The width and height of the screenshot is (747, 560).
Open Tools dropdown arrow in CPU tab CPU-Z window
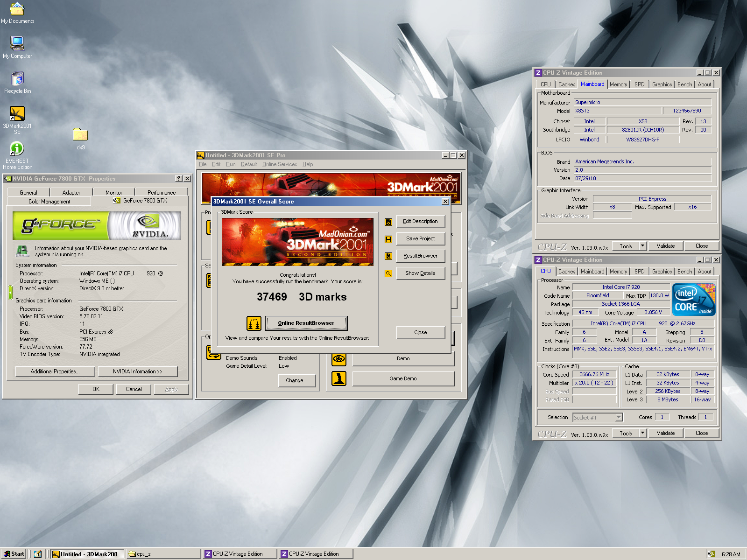[642, 433]
